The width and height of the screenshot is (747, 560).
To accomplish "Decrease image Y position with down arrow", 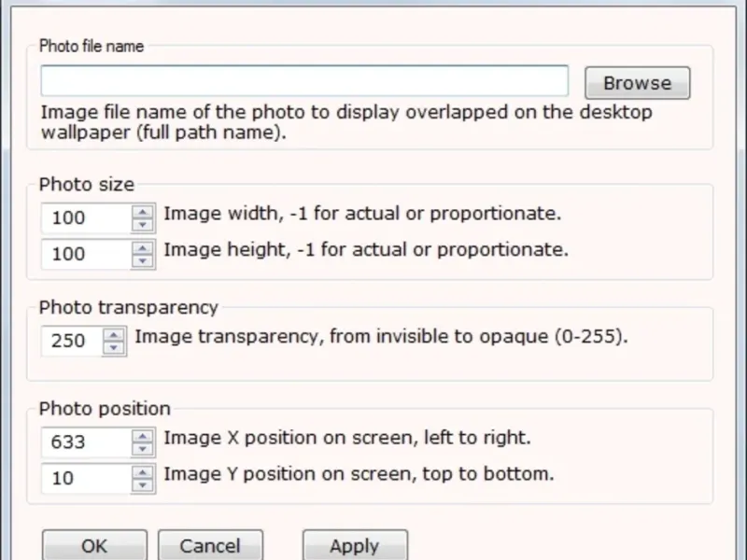I will 143,484.
